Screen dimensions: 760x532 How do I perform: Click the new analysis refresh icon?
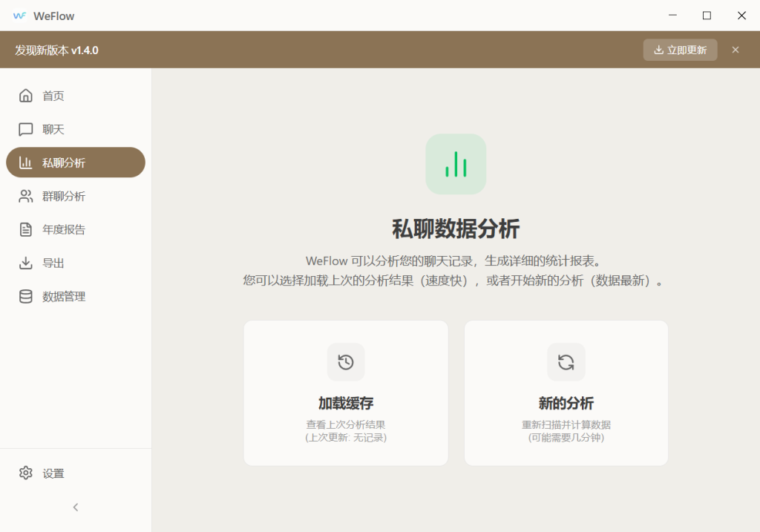click(x=566, y=362)
